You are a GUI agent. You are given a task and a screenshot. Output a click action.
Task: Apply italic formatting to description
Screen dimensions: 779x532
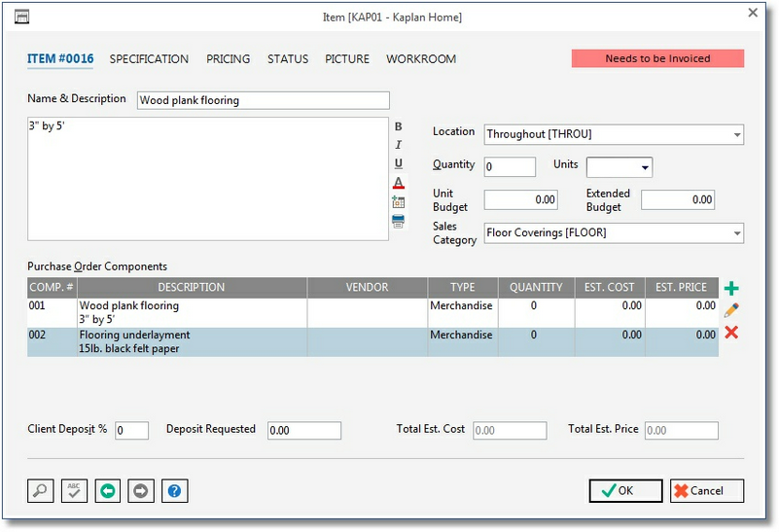[x=398, y=145]
